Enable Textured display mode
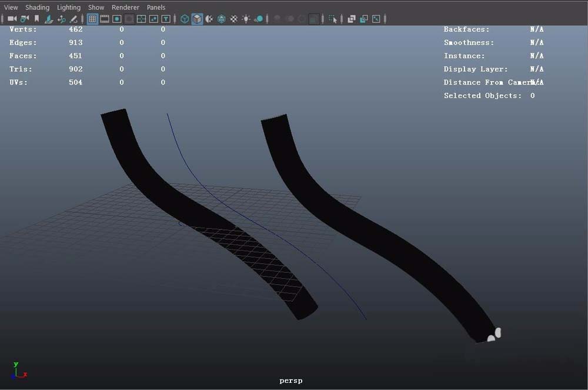This screenshot has width=588, height=390. coord(233,19)
